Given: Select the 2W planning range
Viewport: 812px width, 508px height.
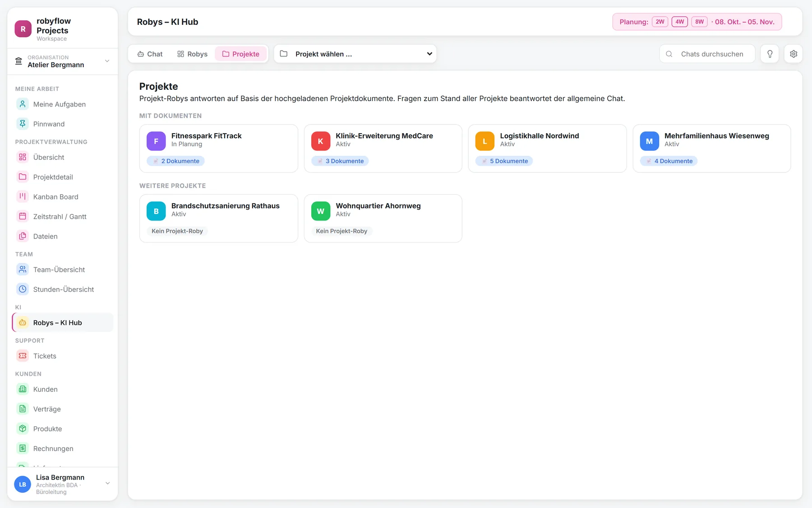Looking at the screenshot, I should click(x=660, y=22).
